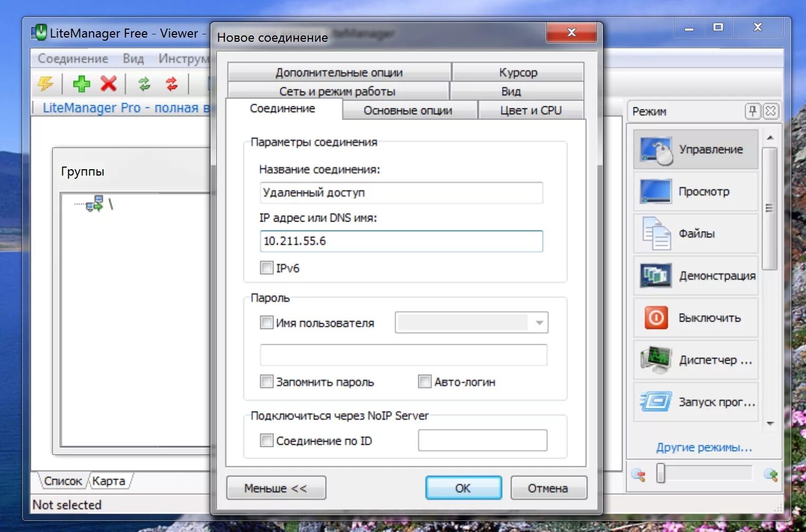Enable the Авто-логин checkbox
The image size is (806, 532).
point(425,382)
